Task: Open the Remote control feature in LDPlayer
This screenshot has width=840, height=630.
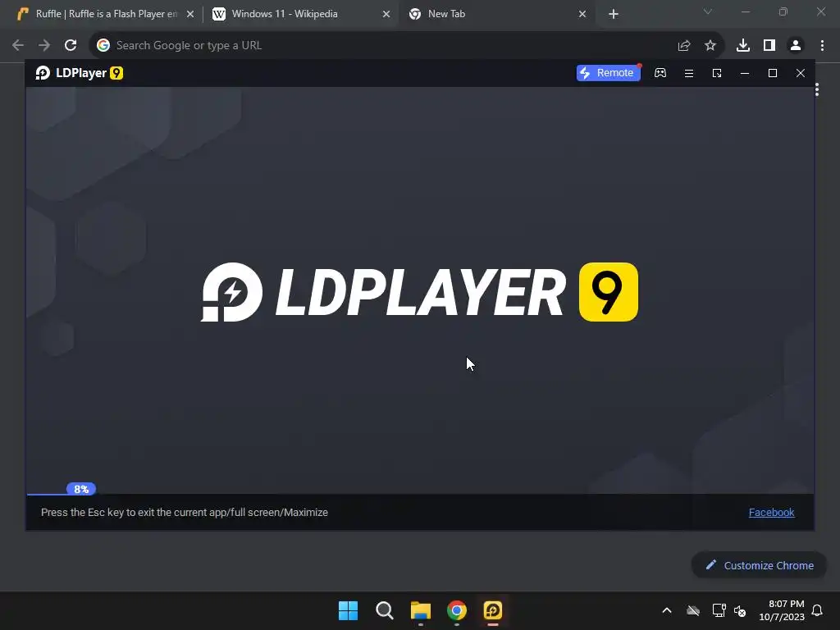Action: [x=608, y=73]
